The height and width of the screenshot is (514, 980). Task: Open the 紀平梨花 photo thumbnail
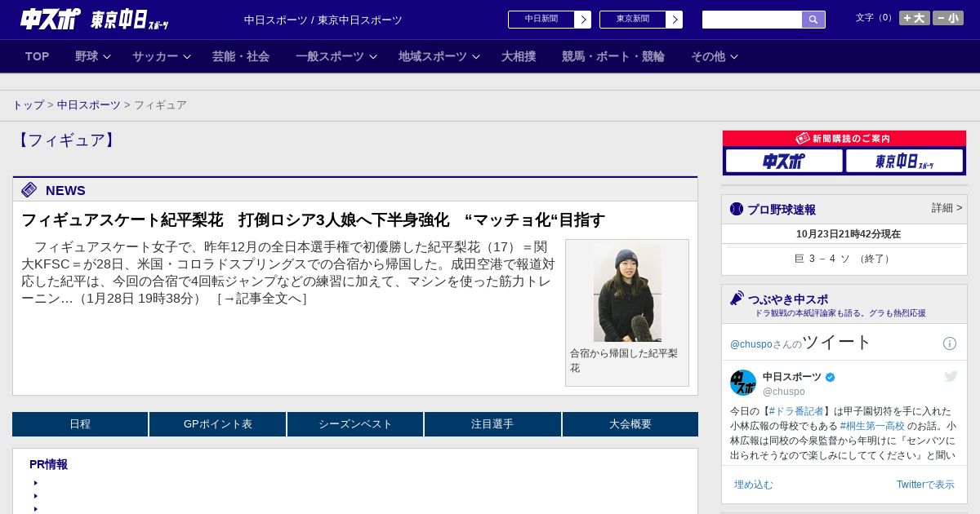click(627, 293)
